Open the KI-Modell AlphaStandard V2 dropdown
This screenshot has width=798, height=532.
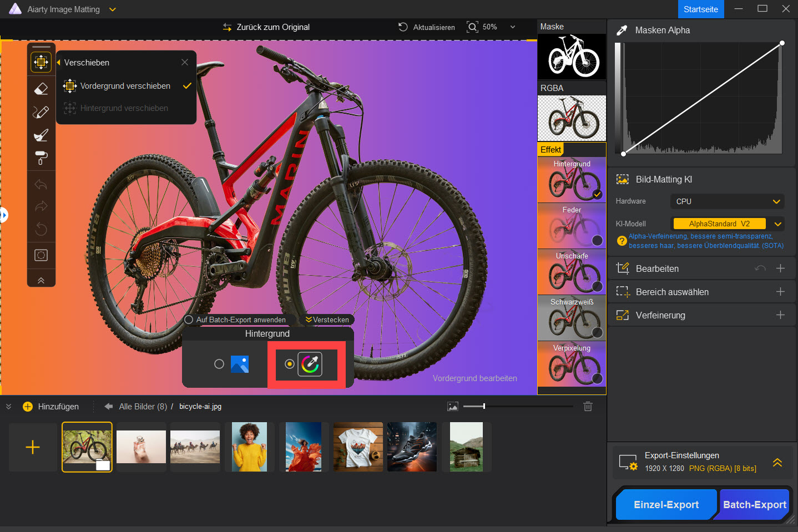(728, 224)
